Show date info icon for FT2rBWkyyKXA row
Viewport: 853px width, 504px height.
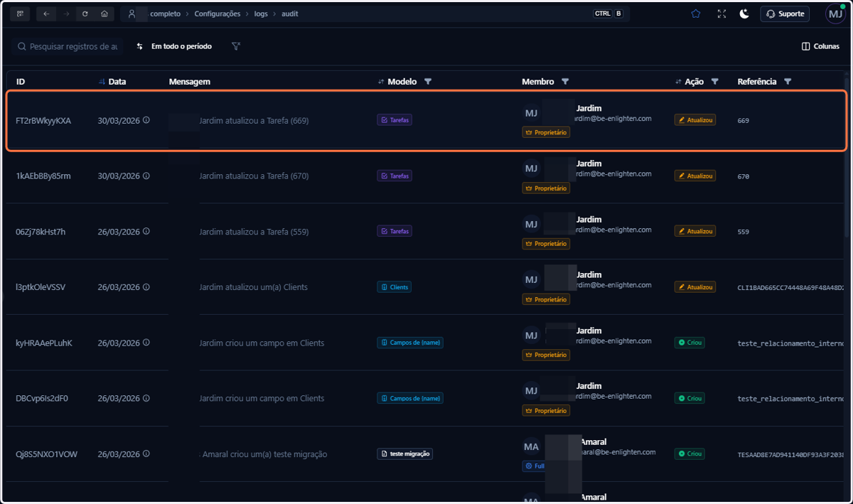pyautogui.click(x=146, y=120)
